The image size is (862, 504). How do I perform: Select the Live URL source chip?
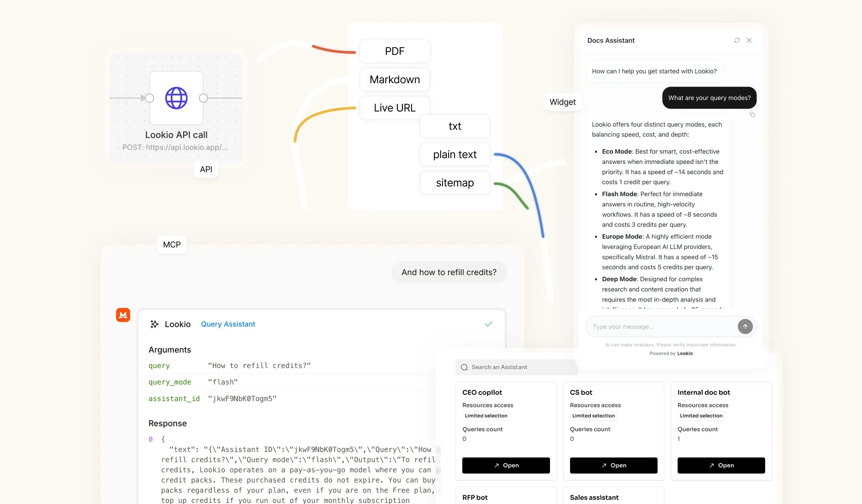(x=395, y=108)
